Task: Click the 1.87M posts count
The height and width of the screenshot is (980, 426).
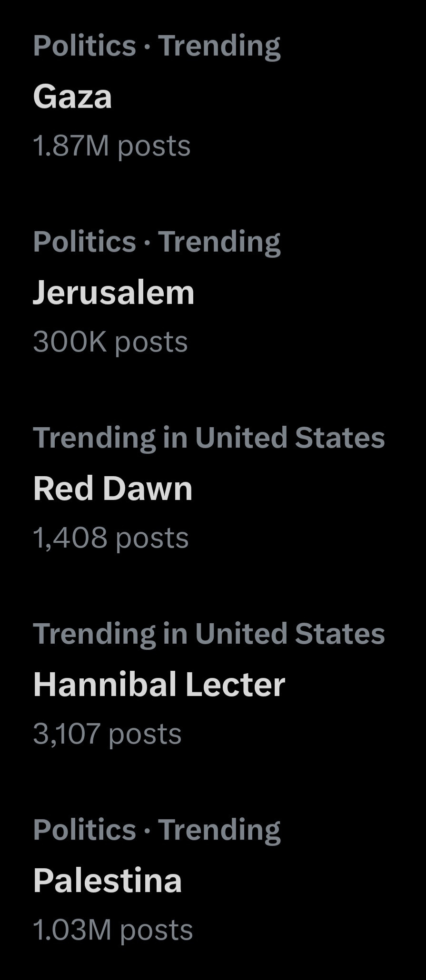Action: coord(112,146)
